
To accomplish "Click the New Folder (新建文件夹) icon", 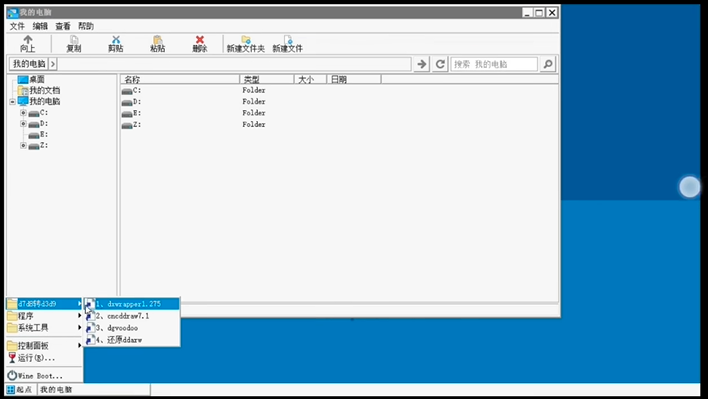I will [246, 40].
